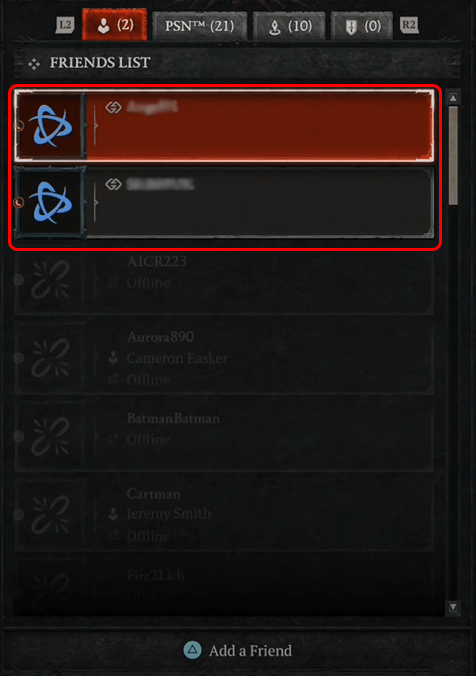Click the scrollbar down arrow
476x676 pixels.
point(453,607)
